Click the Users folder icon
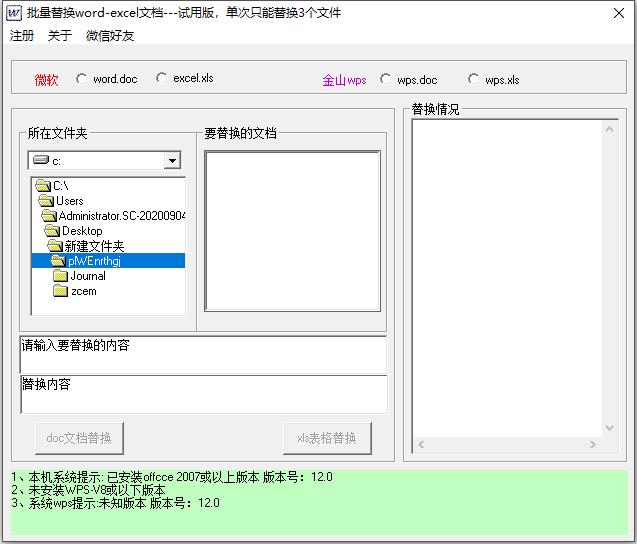637x544 pixels. pos(46,201)
